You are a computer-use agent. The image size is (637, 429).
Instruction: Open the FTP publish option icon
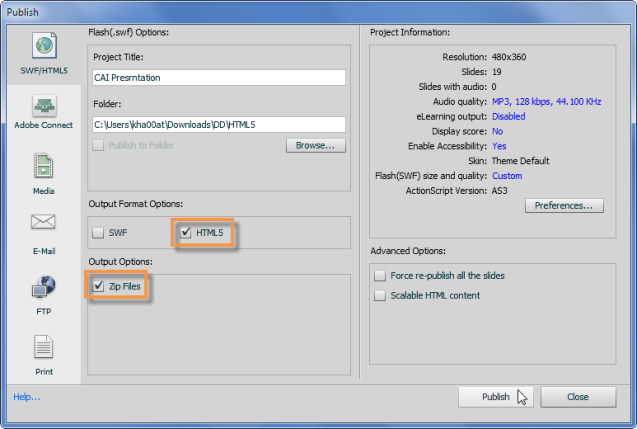coord(43,286)
